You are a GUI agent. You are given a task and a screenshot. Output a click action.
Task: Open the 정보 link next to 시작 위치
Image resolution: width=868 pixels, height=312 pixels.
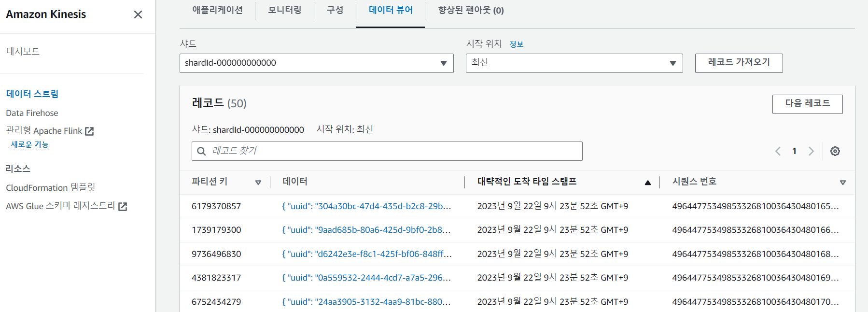(516, 44)
